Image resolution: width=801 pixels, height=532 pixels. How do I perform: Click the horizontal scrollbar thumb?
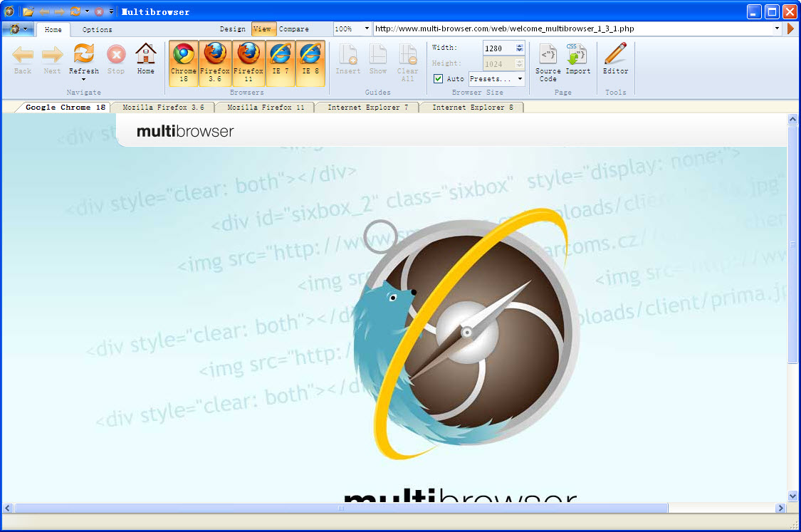(341, 508)
